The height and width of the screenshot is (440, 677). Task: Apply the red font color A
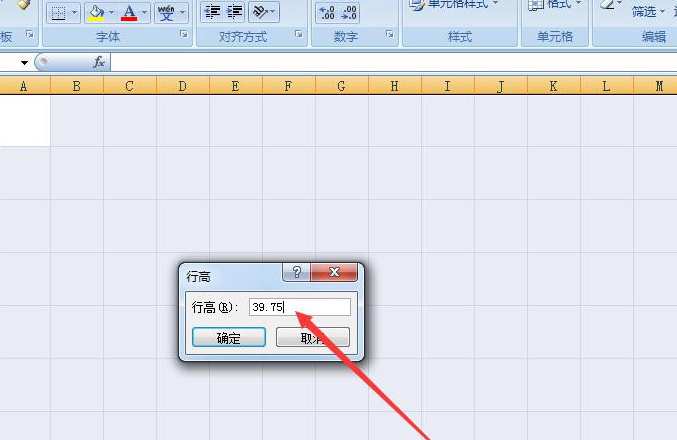tap(129, 13)
